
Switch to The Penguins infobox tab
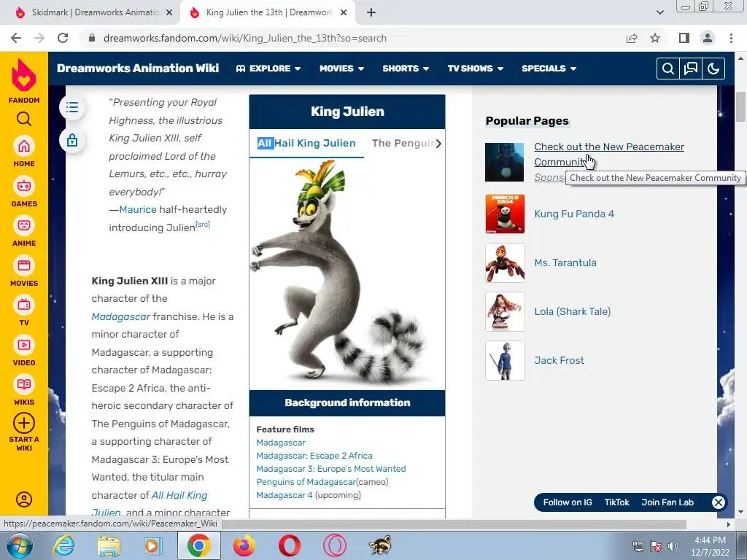click(x=403, y=144)
